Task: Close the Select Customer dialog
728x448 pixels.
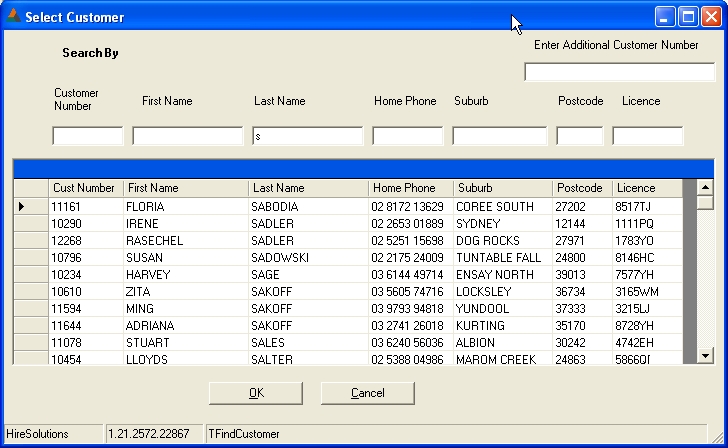Action: pos(711,17)
